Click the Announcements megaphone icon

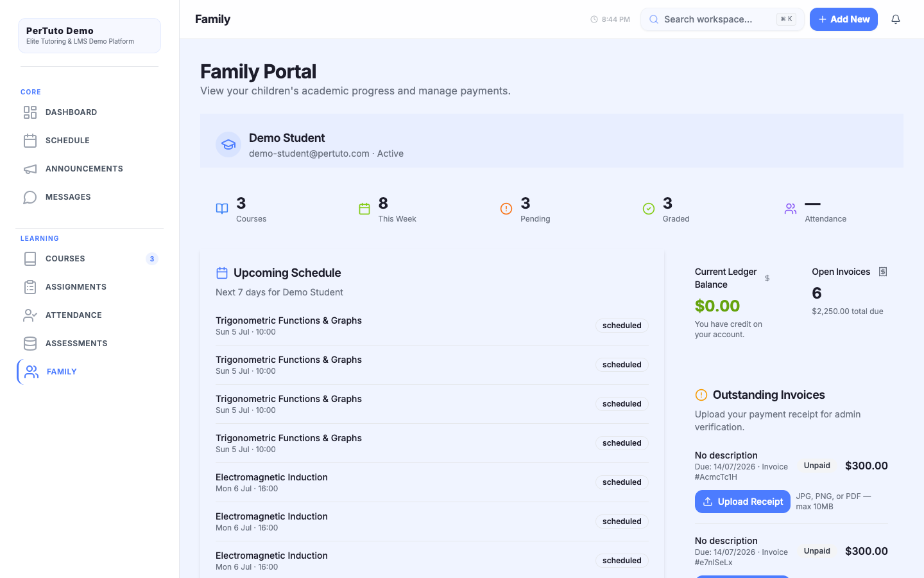click(x=30, y=169)
